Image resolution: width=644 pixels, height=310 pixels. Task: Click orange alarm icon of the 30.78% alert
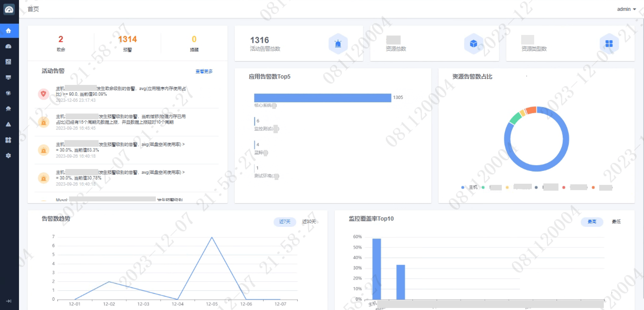point(43,178)
